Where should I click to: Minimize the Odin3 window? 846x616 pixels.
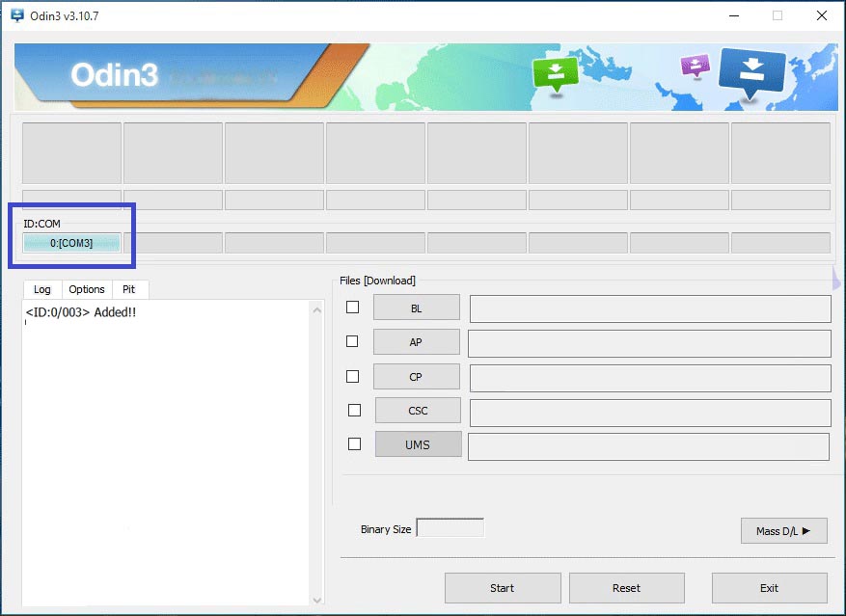pyautogui.click(x=734, y=15)
